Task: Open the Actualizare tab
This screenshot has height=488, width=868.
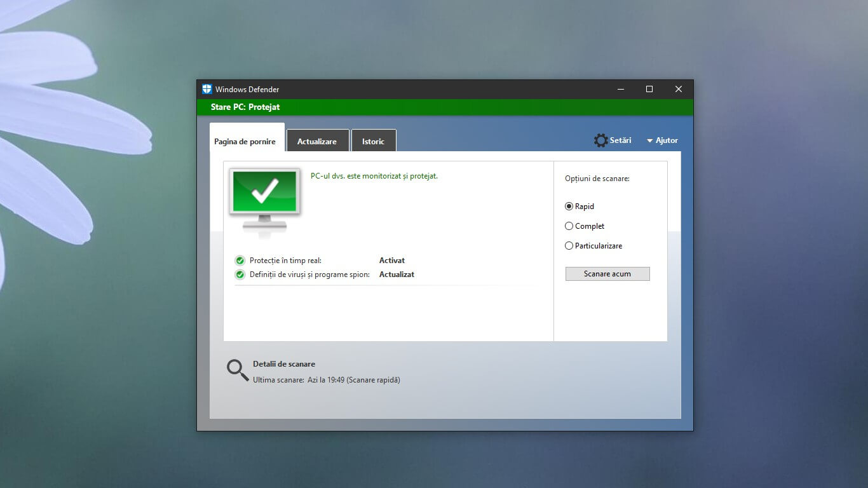Action: (x=318, y=141)
